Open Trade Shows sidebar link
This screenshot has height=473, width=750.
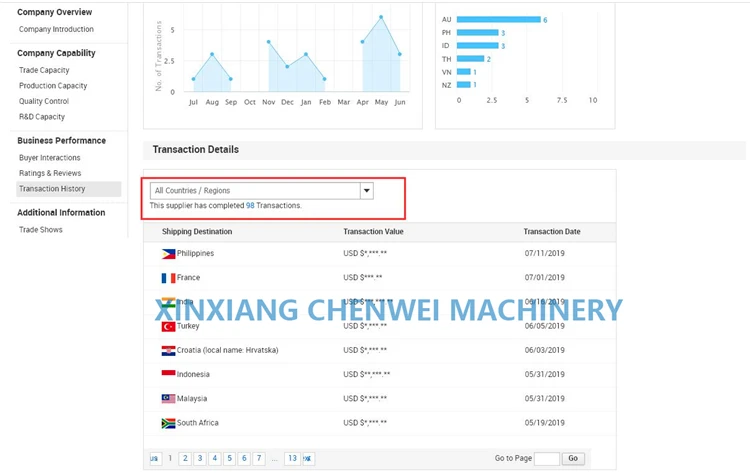41,230
